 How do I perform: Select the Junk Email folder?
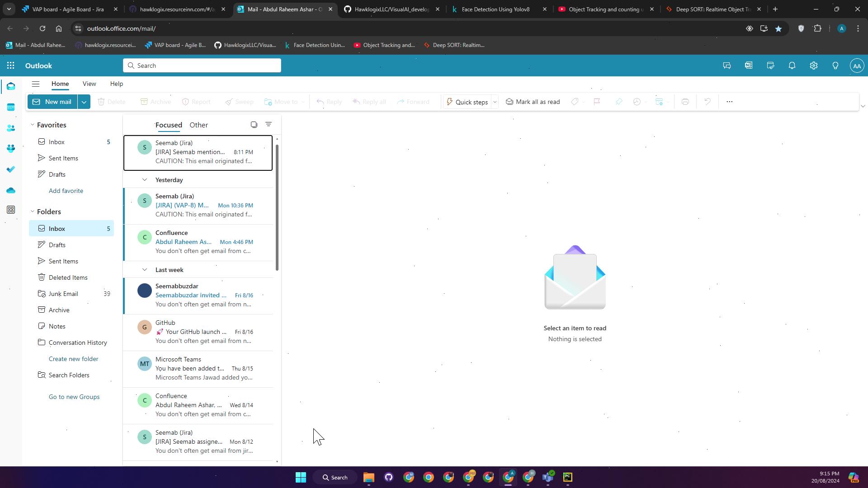click(63, 294)
